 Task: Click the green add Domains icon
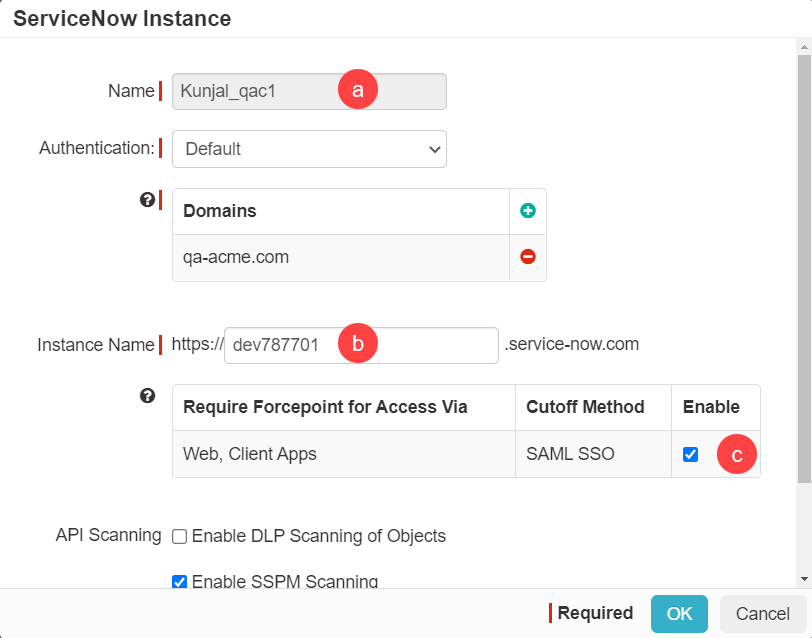pyautogui.click(x=530, y=211)
